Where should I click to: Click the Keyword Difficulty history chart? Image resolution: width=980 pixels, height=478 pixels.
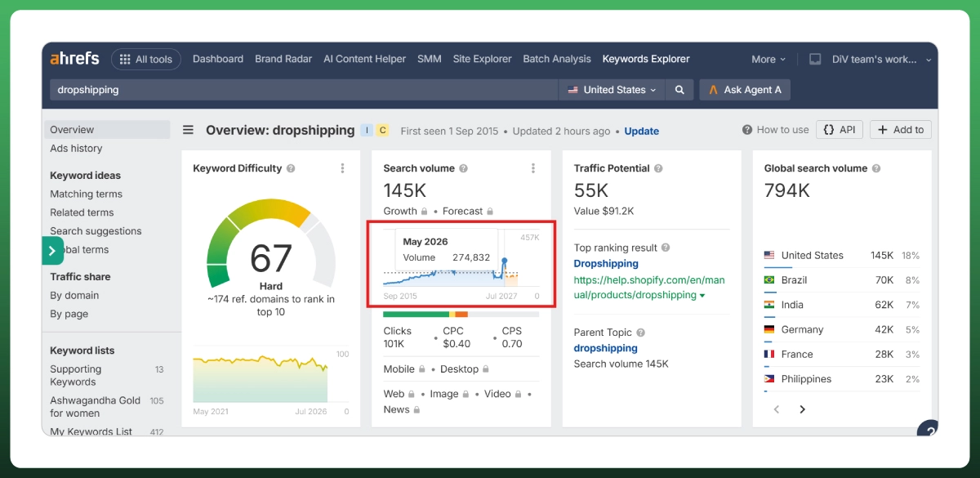tap(261, 377)
